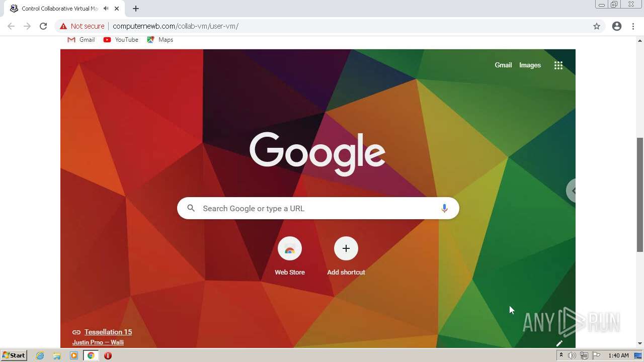Click the Gmail link on Google page
Screen dimensions: 644x362
[503, 65]
